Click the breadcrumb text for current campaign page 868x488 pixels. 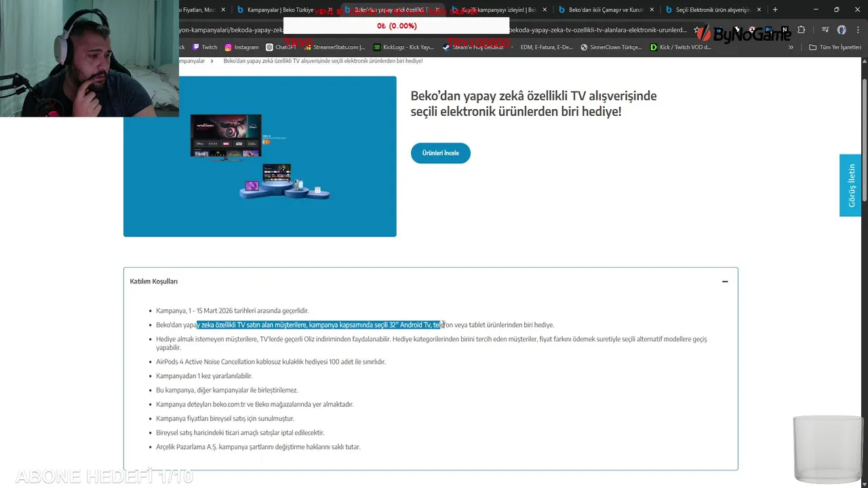(x=323, y=61)
